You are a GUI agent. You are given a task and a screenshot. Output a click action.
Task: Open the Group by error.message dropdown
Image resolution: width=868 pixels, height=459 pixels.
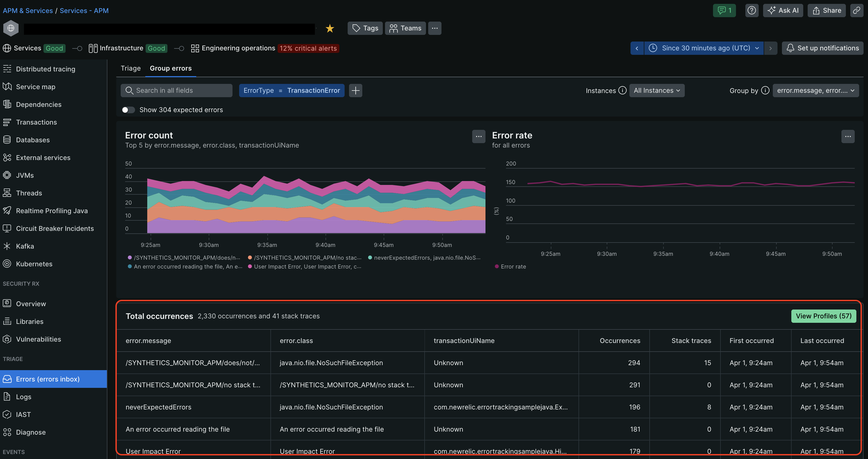click(815, 90)
